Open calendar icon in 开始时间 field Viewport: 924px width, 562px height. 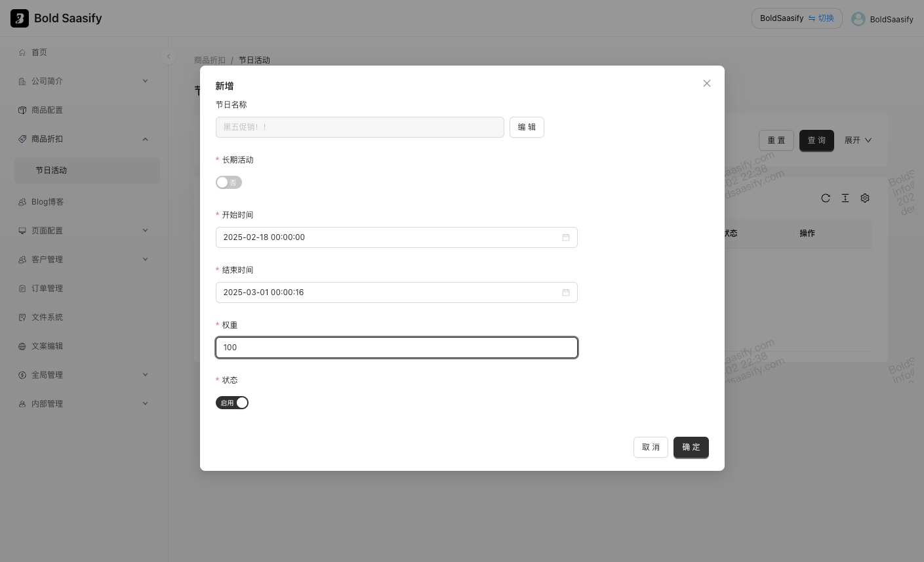(x=566, y=237)
